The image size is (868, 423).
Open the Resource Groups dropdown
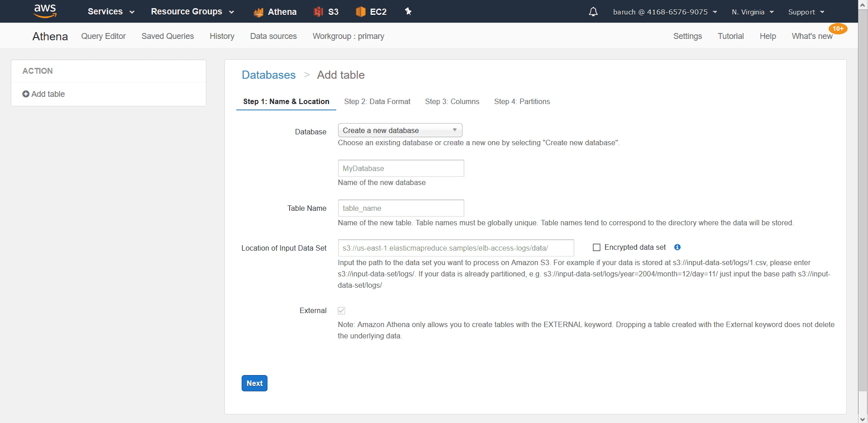(192, 12)
